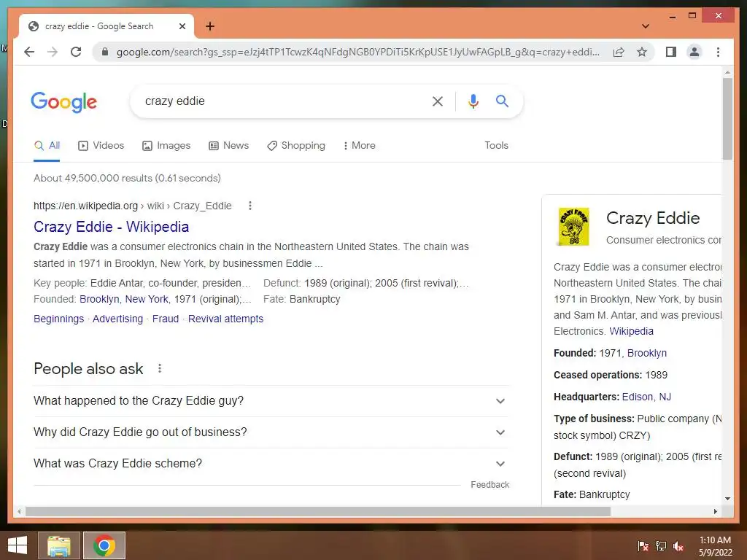Click the scroll down arrow
The image size is (747, 560).
point(727,499)
